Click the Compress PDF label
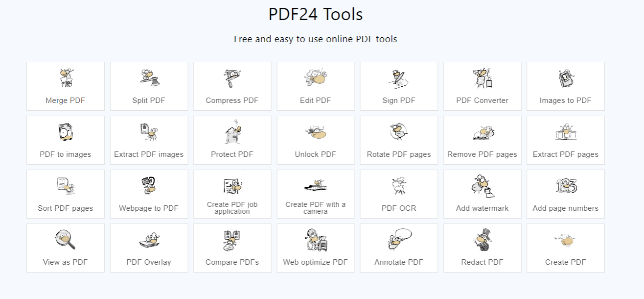Image resolution: width=644 pixels, height=299 pixels. [232, 100]
